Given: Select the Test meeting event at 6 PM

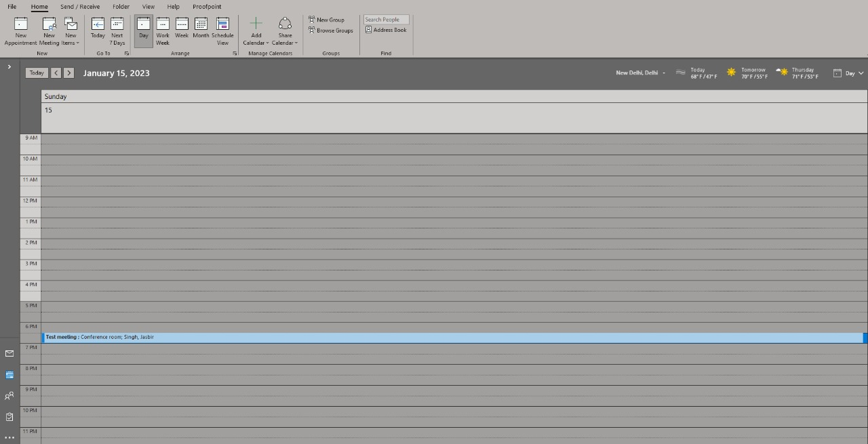Looking at the screenshot, I should coord(271,337).
